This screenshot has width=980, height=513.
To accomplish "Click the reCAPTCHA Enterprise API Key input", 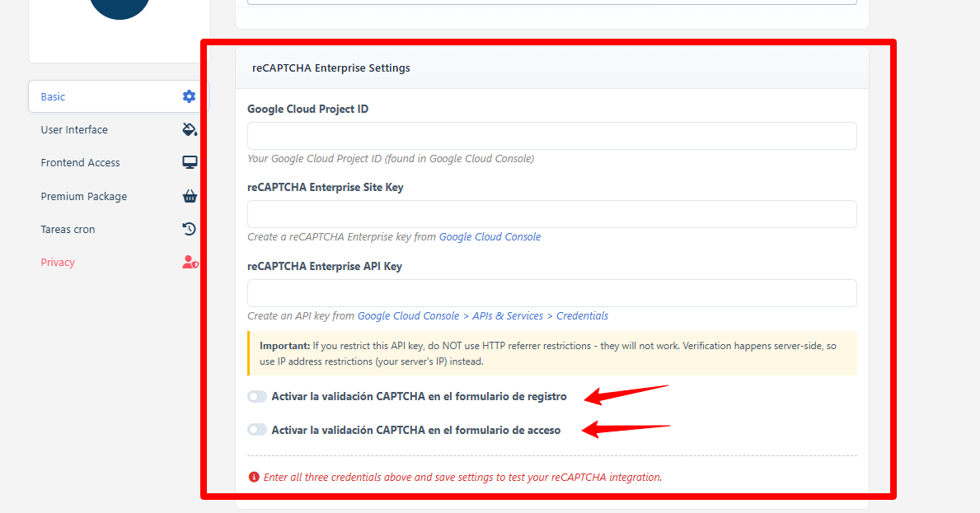I will pyautogui.click(x=551, y=293).
